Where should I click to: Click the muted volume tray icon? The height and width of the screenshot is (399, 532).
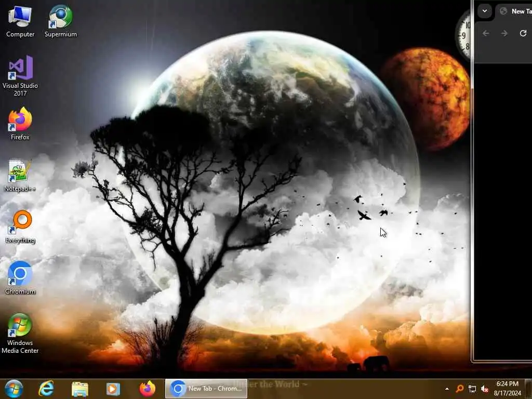485,389
